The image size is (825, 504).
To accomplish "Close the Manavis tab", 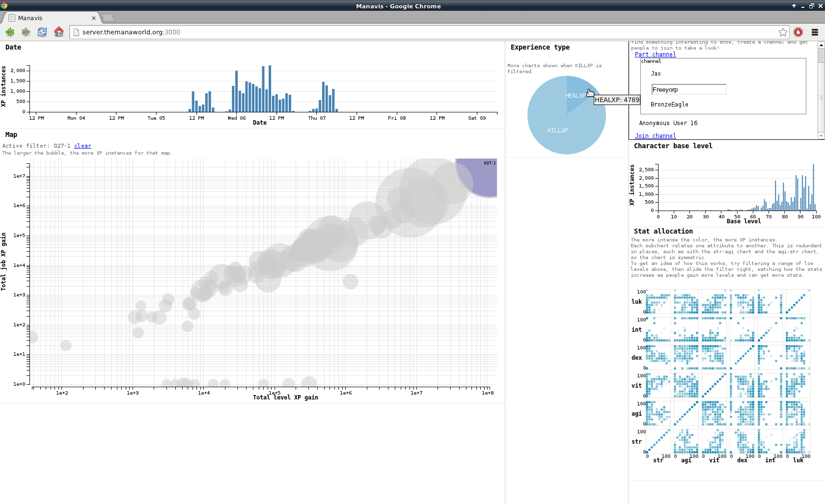I will point(94,18).
